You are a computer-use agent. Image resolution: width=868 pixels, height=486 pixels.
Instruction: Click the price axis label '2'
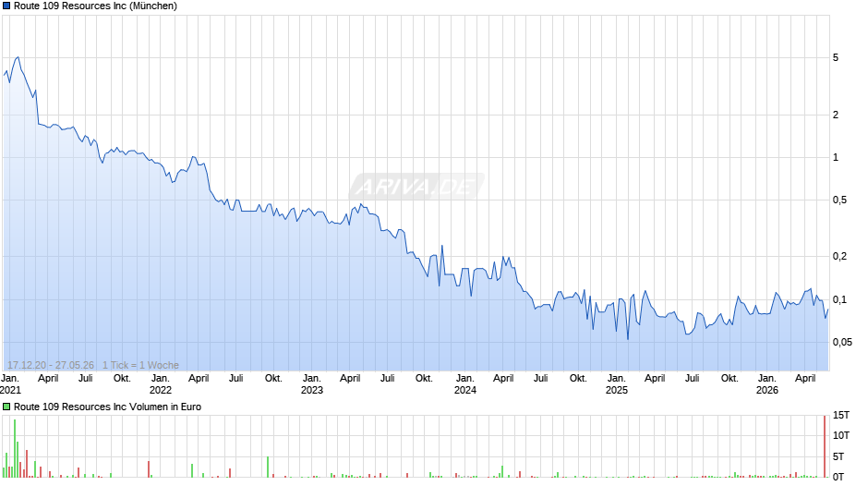pyautogui.click(x=836, y=115)
